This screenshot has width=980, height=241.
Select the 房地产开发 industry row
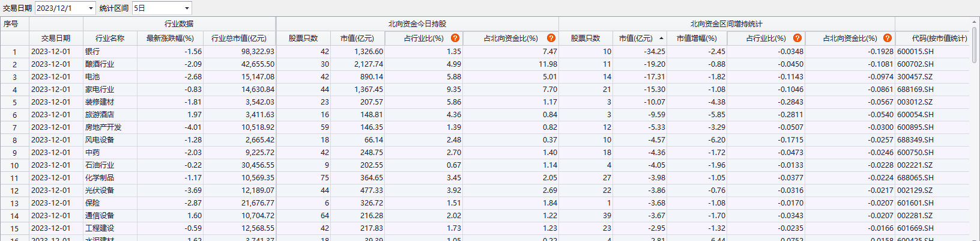click(103, 127)
